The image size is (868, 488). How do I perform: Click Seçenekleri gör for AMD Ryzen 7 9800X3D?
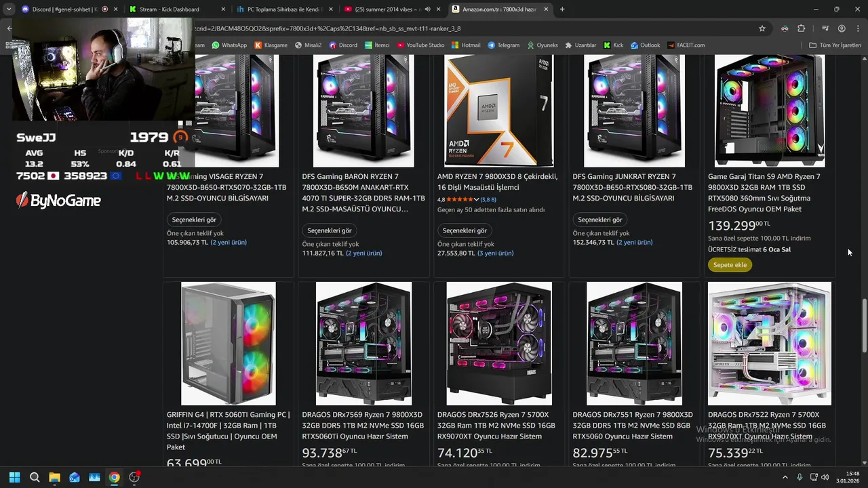(465, 230)
